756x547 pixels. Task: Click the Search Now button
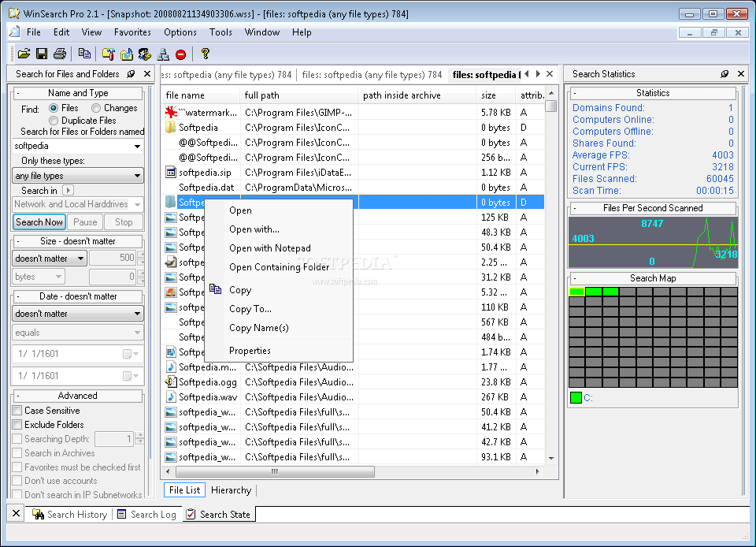coord(39,222)
